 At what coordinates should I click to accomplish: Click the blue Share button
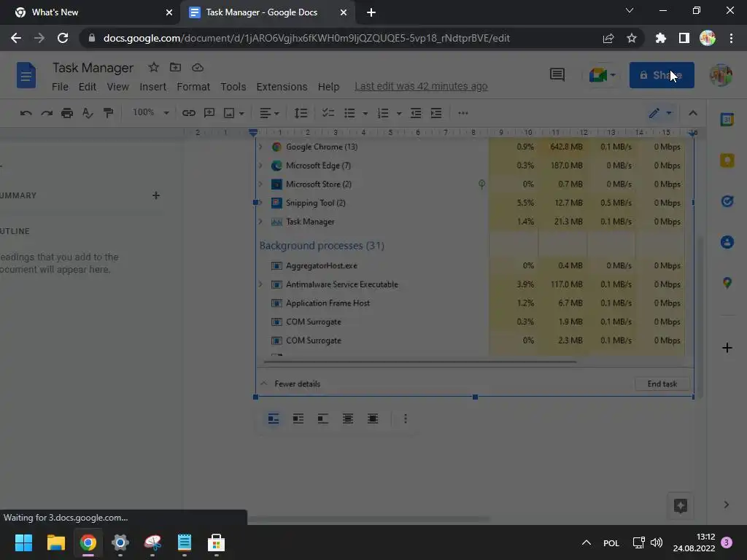coord(661,75)
